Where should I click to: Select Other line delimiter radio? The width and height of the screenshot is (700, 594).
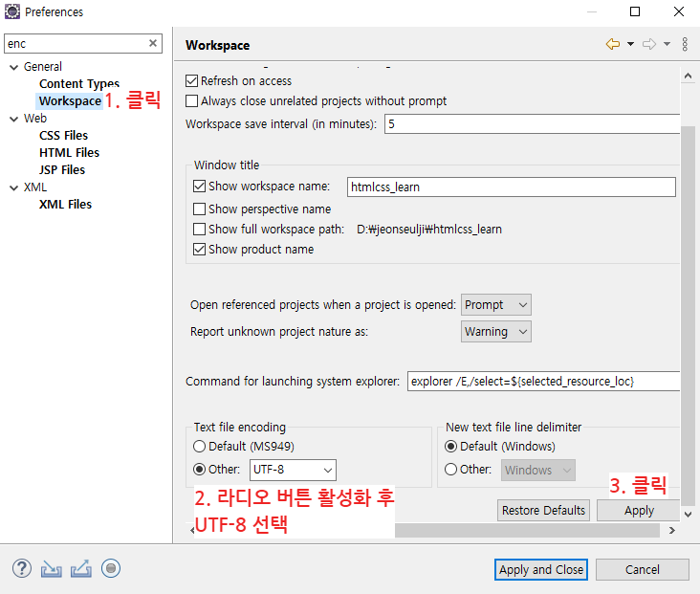click(x=451, y=470)
